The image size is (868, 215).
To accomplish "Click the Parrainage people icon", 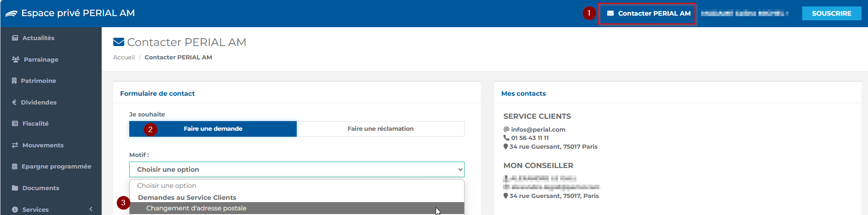I will tap(16, 59).
